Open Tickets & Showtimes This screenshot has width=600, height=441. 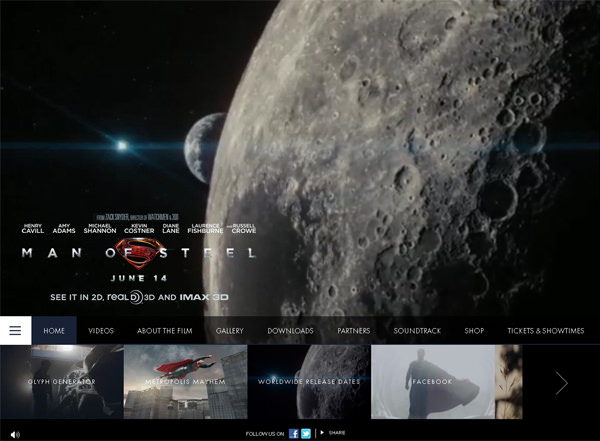[546, 331]
